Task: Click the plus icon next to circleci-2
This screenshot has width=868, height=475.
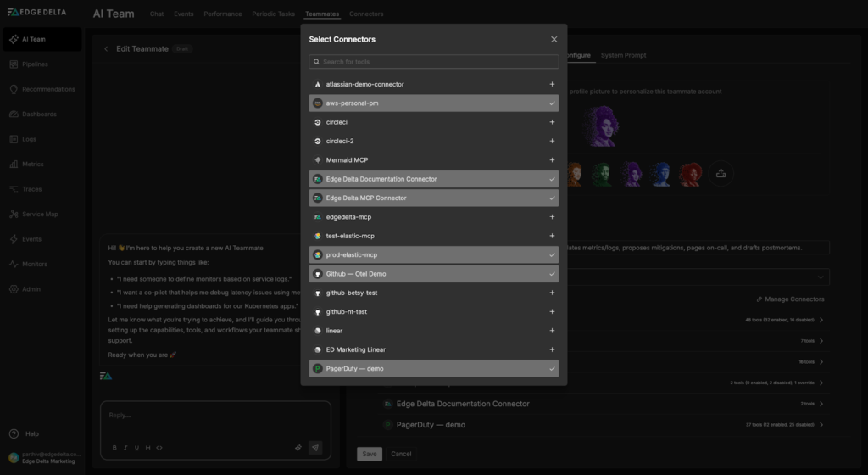Action: click(x=552, y=142)
